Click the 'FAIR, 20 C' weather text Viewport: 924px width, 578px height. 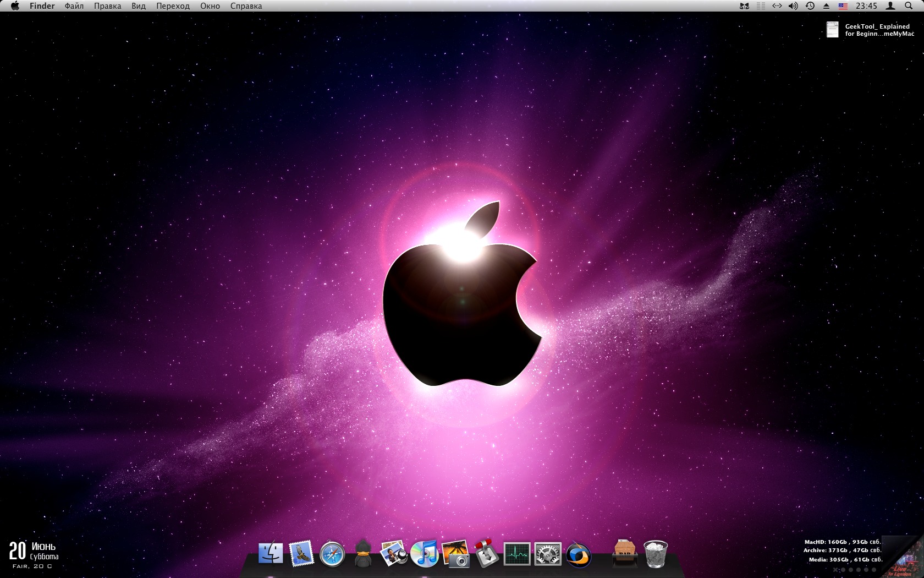32,566
